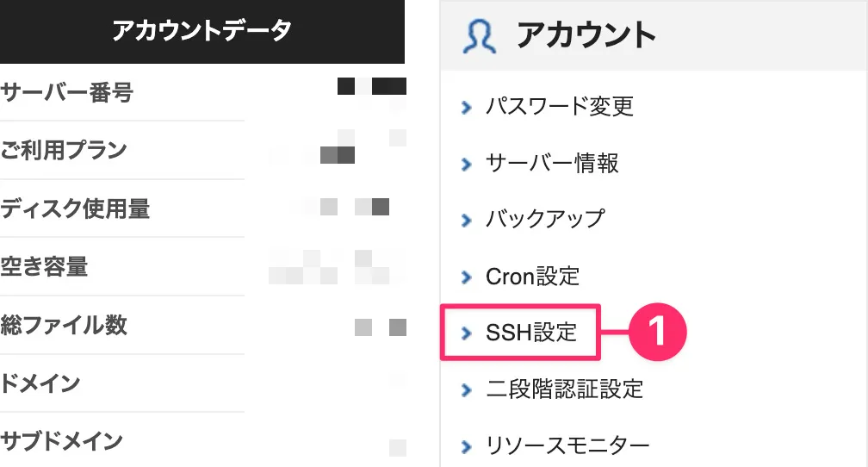This screenshot has height=467, width=868.
Task: Click the account person icon in the header
Action: (x=479, y=36)
